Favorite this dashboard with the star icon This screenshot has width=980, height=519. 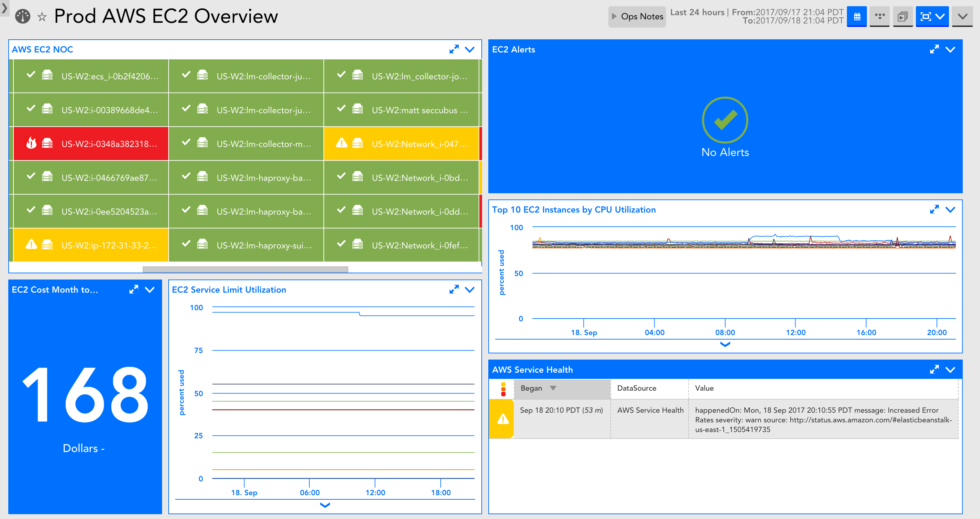42,17
